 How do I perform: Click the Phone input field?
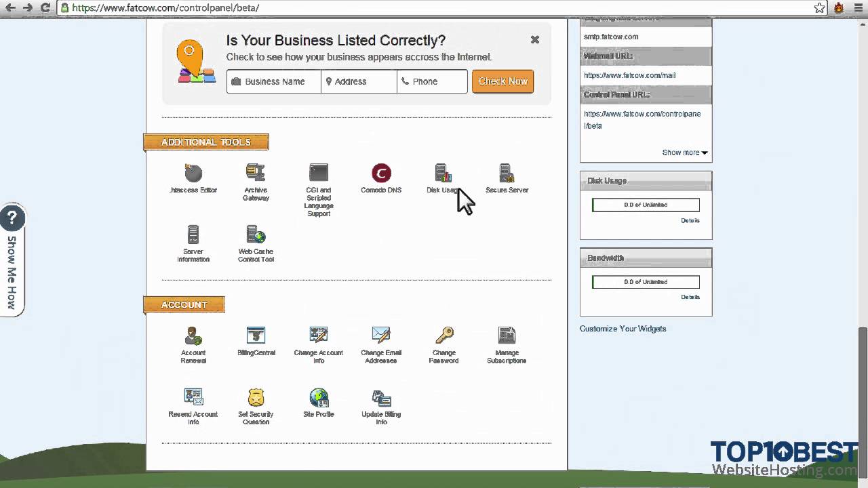[432, 81]
